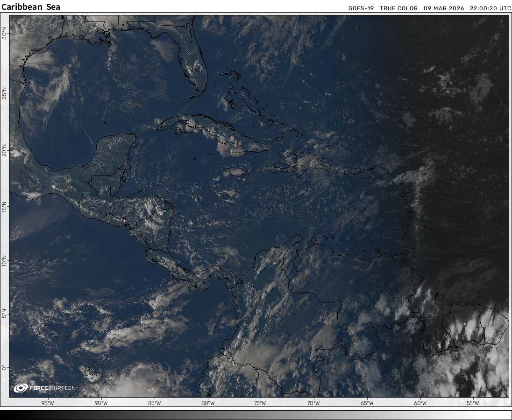Click the 0° equator latitude label
The height and width of the screenshot is (420, 512).
click(x=4, y=368)
